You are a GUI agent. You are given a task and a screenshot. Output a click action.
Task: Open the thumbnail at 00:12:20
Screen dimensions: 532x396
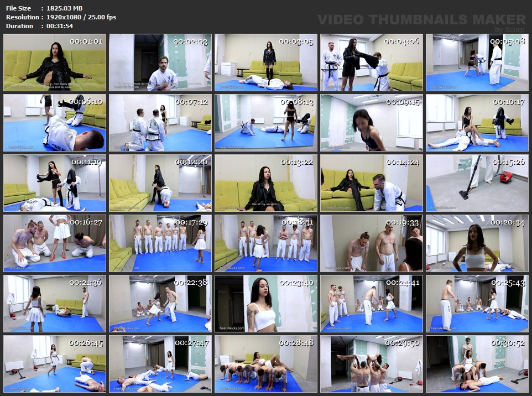click(160, 183)
